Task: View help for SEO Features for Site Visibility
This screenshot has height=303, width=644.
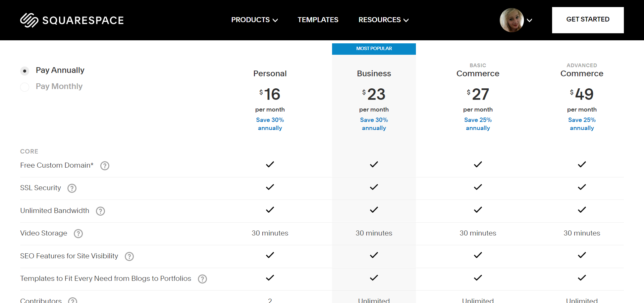Action: [129, 256]
